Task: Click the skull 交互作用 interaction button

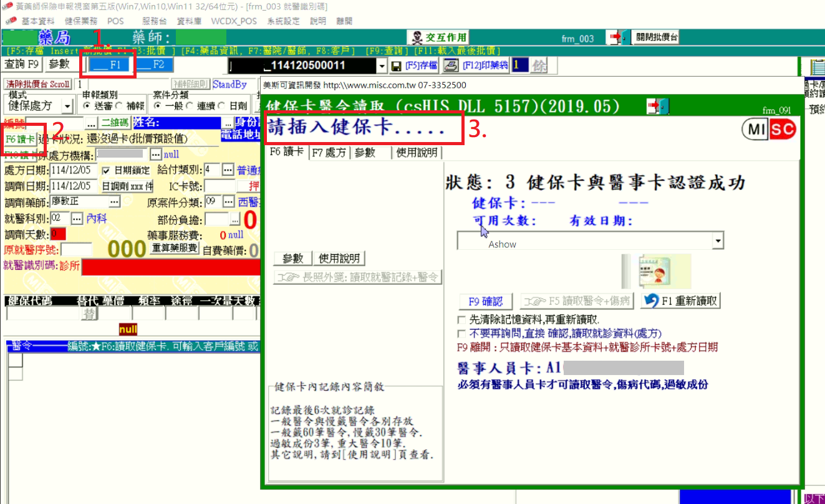Action: pos(438,38)
